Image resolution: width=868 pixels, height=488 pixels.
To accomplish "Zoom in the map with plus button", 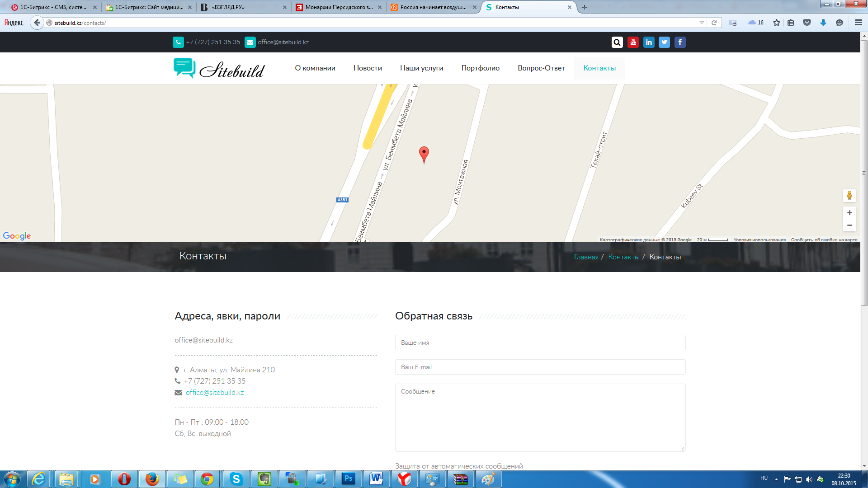I will coord(849,212).
